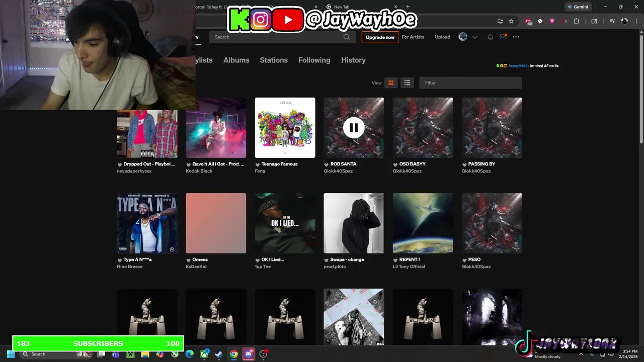Open EsDeeKid artist link
644x362 pixels.
pyautogui.click(x=197, y=266)
